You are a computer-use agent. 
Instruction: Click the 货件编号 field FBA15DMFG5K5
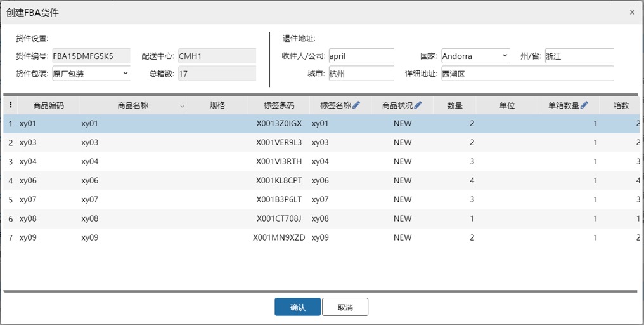[x=91, y=56]
